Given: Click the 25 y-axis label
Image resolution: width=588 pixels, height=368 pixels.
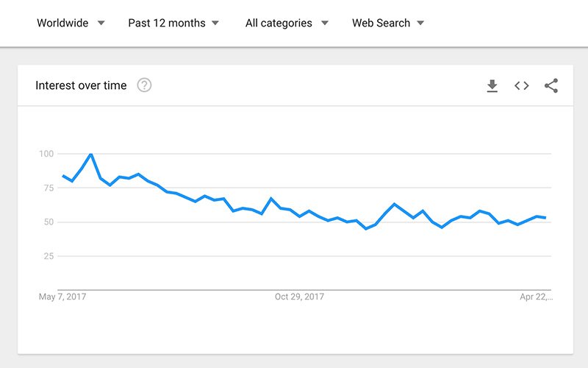Looking at the screenshot, I should [x=49, y=256].
